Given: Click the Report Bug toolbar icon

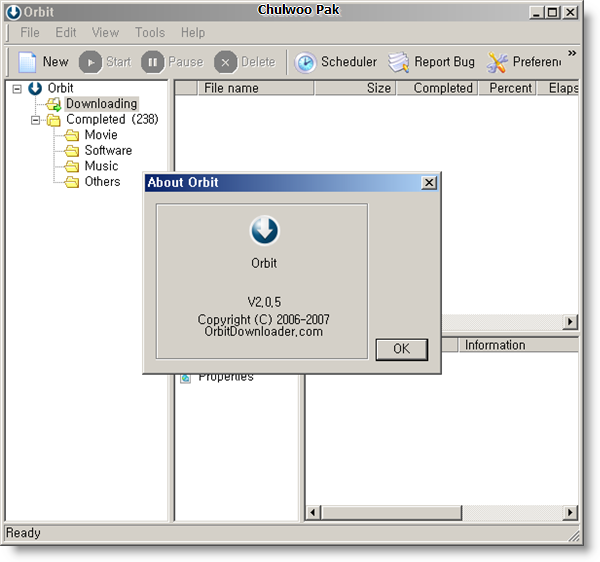Looking at the screenshot, I should click(399, 62).
